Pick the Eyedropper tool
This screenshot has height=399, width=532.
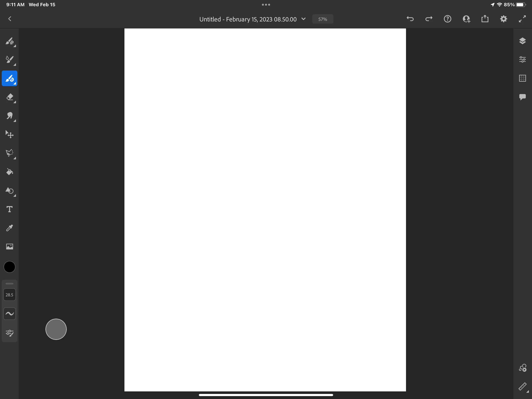pos(9,228)
